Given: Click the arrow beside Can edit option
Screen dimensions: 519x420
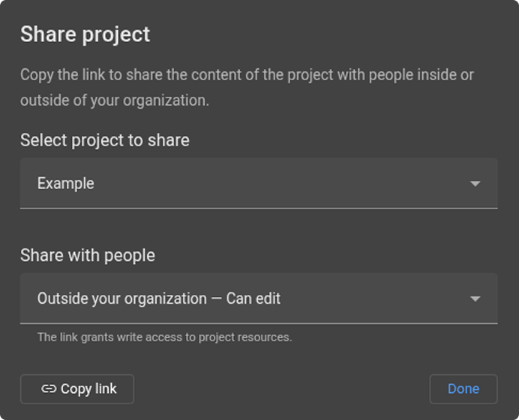Looking at the screenshot, I should 475,299.
